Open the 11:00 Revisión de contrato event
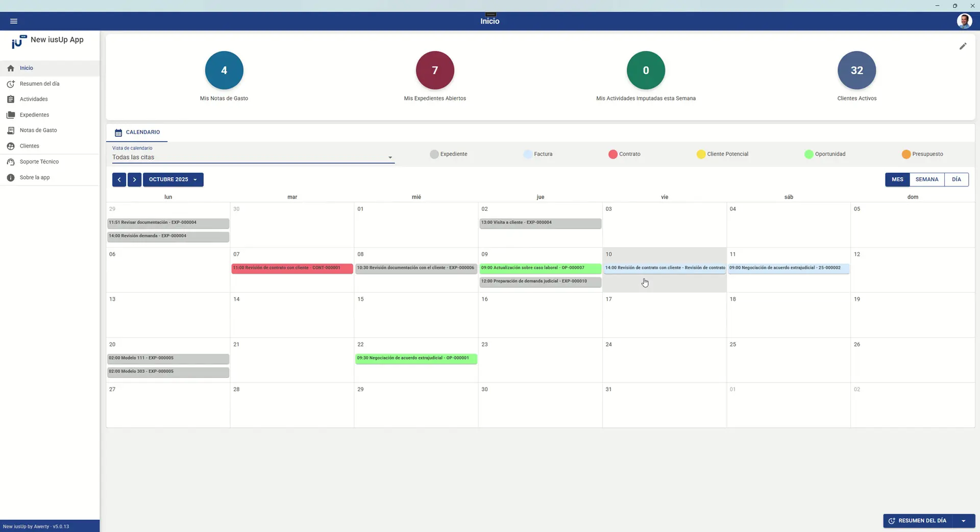 click(291, 268)
